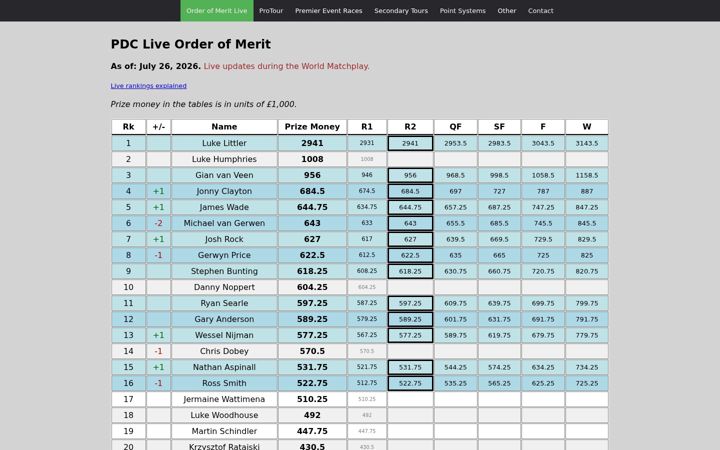This screenshot has height=450, width=720.
Task: Select the name Jermaine Wattimena
Action: pyautogui.click(x=224, y=399)
